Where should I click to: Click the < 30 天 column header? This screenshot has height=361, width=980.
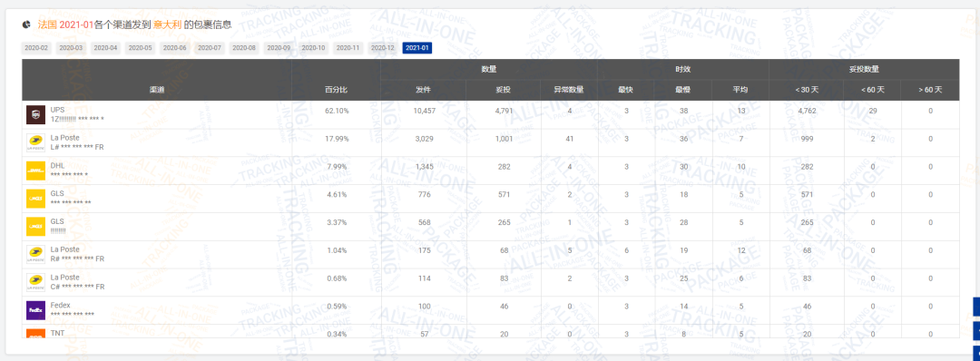click(807, 90)
